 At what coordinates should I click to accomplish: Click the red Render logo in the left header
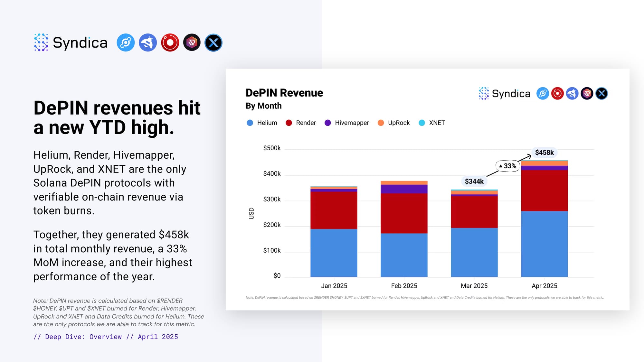click(x=170, y=42)
